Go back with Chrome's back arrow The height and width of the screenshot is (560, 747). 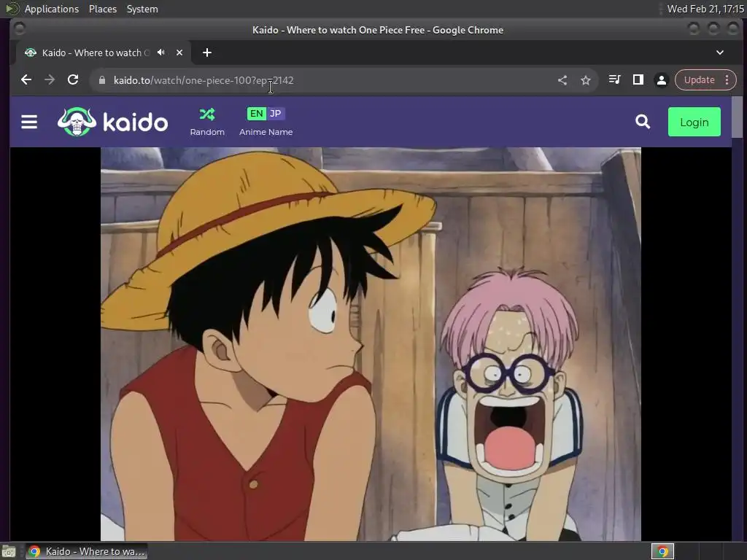click(26, 80)
